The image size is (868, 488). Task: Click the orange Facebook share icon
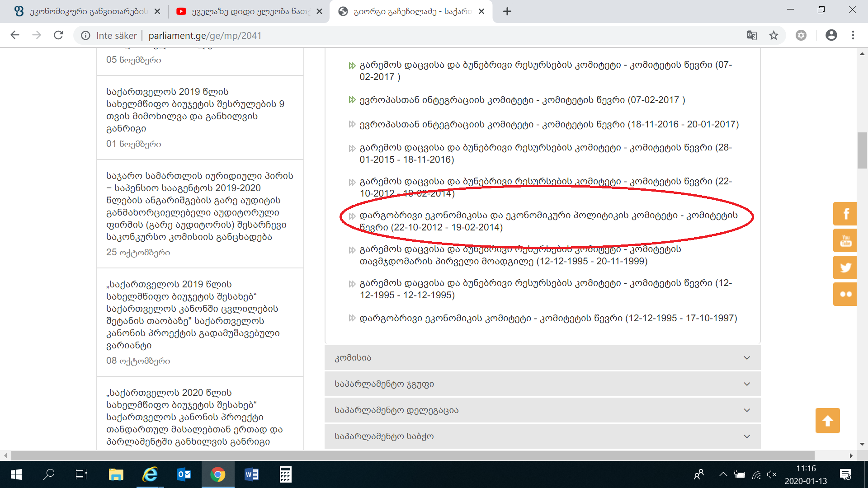[x=845, y=214]
